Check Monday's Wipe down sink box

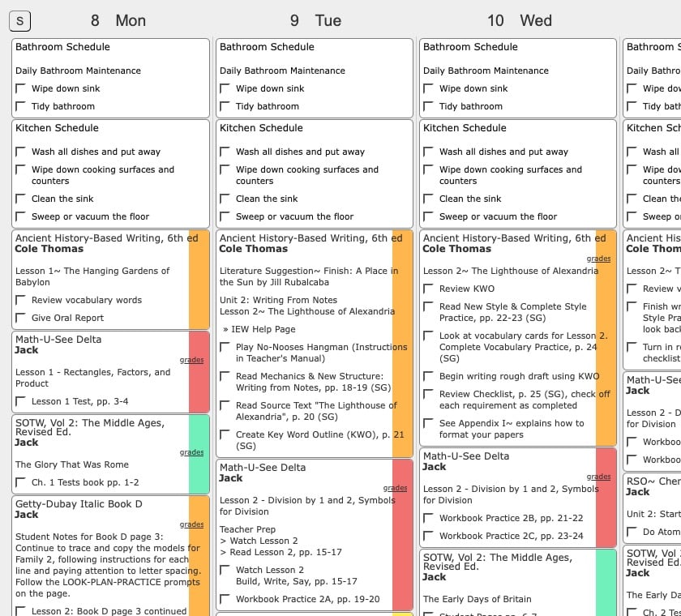pyautogui.click(x=20, y=88)
